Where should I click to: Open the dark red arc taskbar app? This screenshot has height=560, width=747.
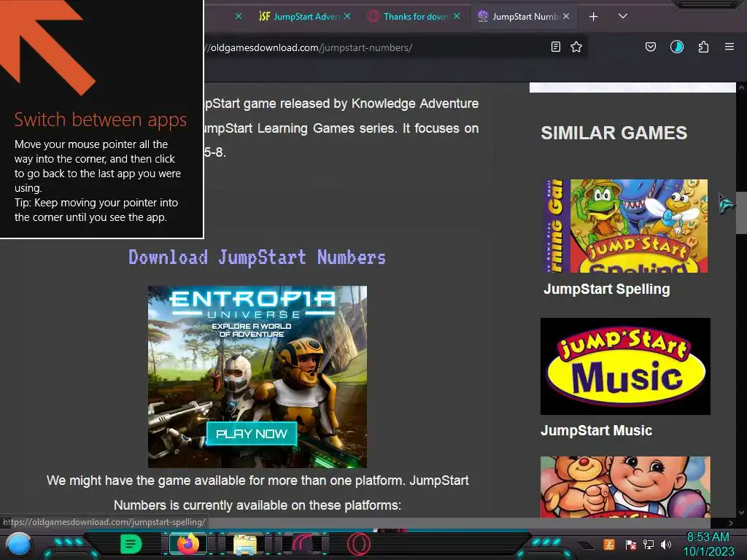[x=302, y=544]
